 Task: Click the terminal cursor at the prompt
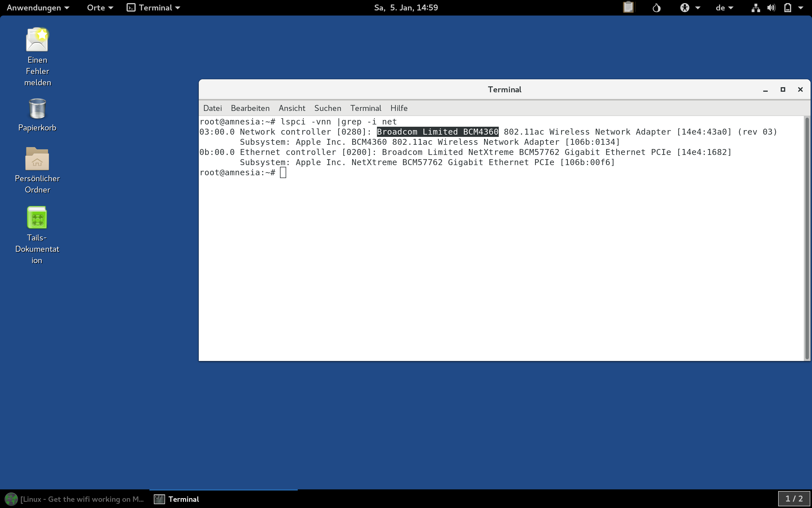283,173
